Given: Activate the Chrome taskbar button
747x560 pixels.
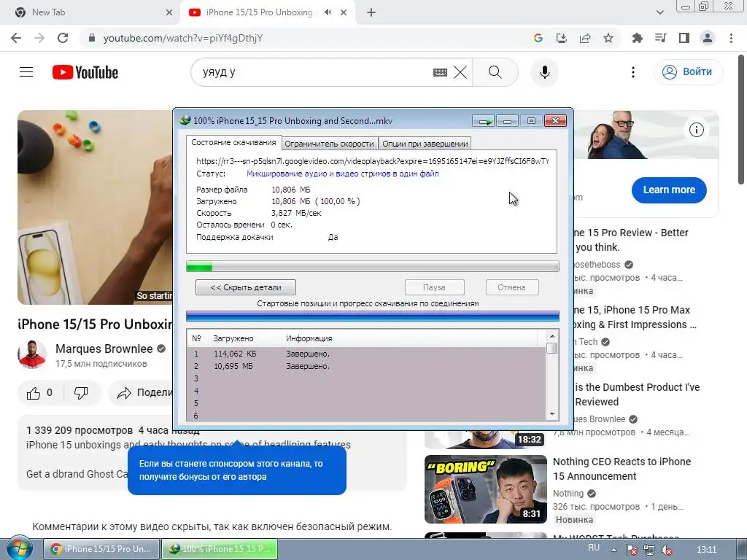Looking at the screenshot, I should (x=101, y=549).
